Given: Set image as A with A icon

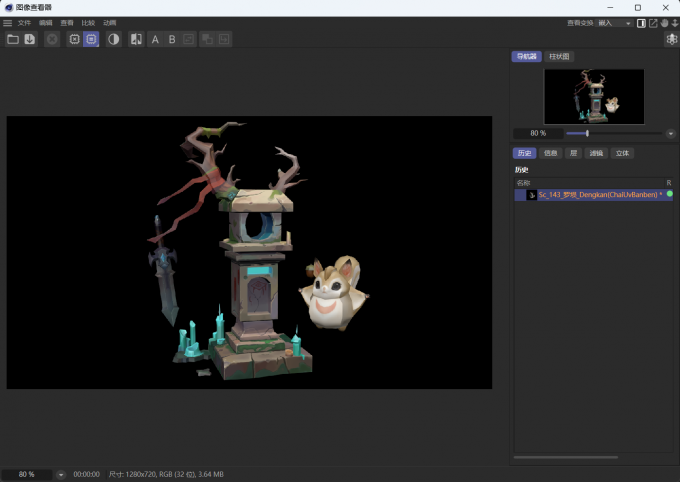Looking at the screenshot, I should tap(155, 39).
